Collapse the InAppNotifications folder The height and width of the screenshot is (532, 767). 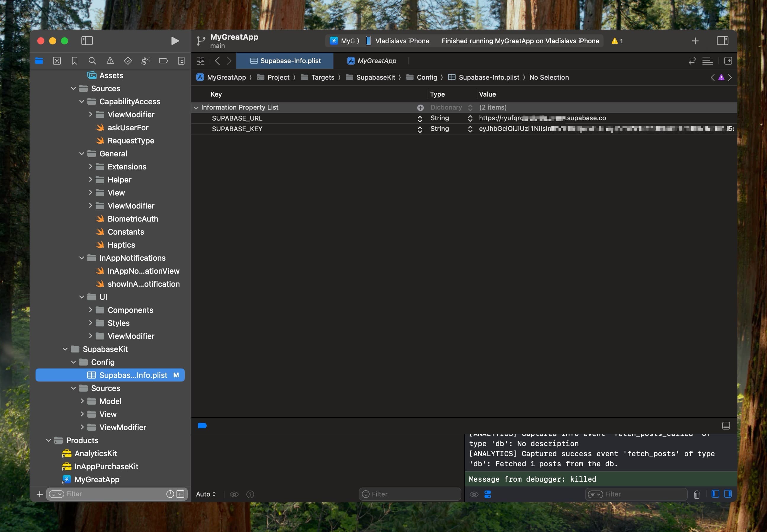82,258
